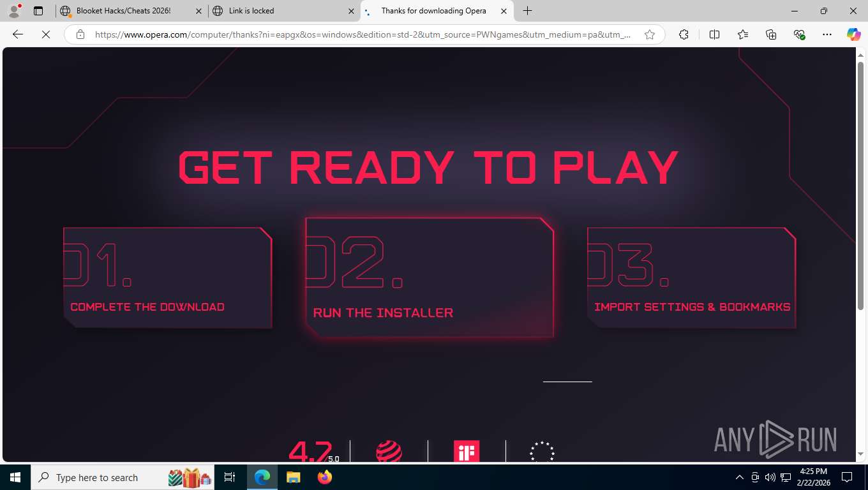Click the gift boxes search highlight icon

click(x=190, y=477)
